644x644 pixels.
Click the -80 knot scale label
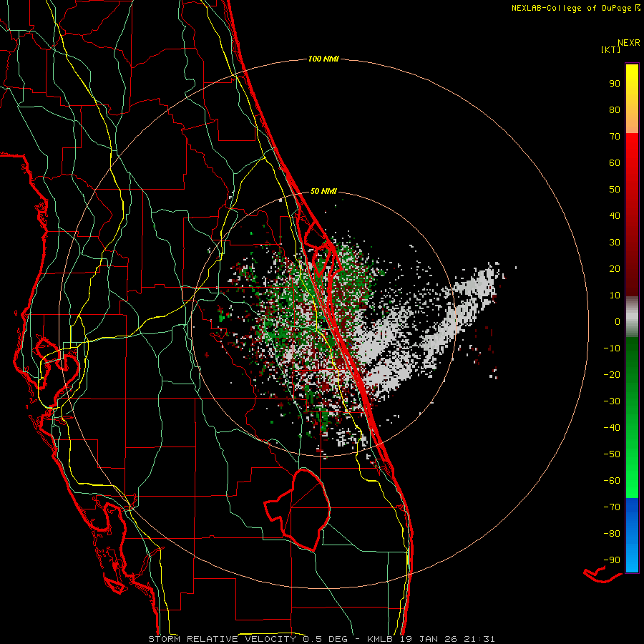[612, 534]
